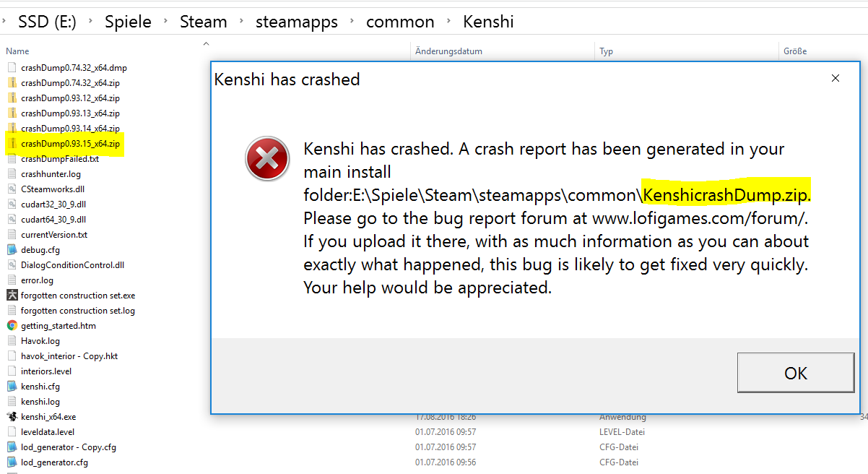Click Kenshi has crashed dialog title

[x=287, y=79]
